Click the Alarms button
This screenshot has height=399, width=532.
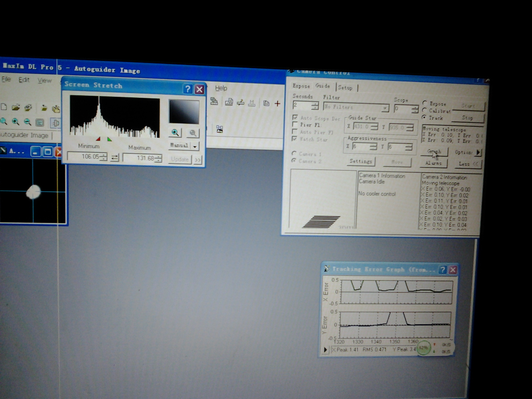point(434,163)
